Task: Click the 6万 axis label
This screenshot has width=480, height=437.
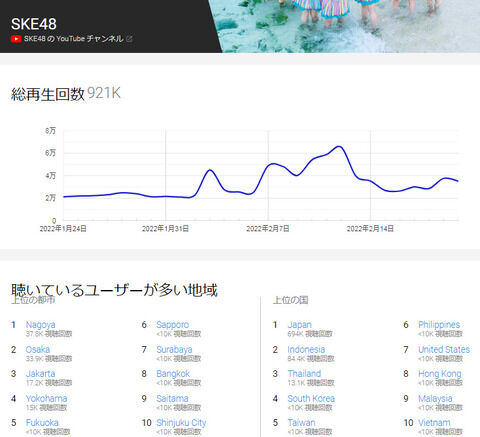Action: point(50,153)
